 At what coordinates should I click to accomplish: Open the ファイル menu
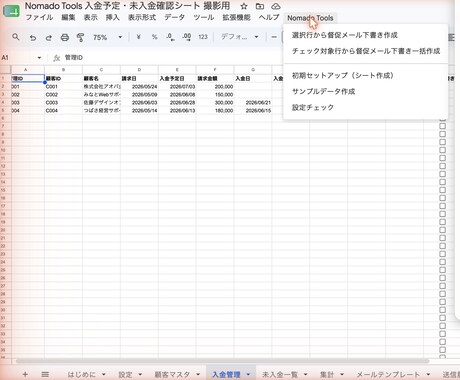pyautogui.click(x=39, y=18)
